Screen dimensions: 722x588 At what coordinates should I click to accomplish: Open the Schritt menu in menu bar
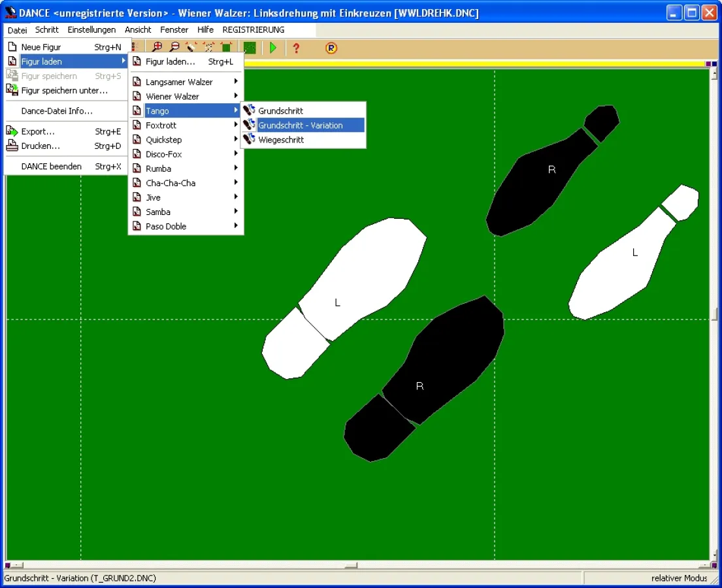point(47,30)
